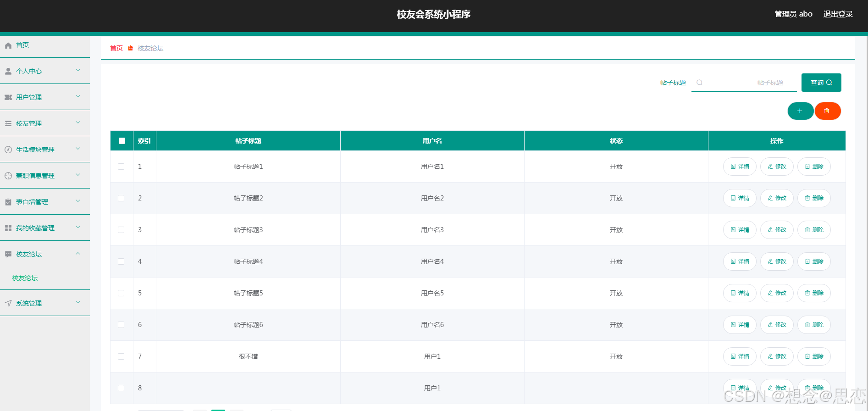Click 删除 for 帖子标题4 row
868x411 pixels.
point(814,261)
